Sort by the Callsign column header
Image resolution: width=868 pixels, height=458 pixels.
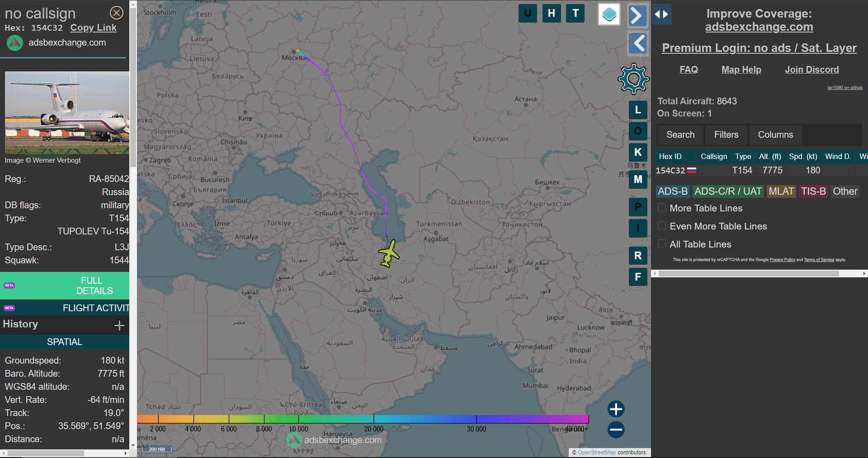714,156
